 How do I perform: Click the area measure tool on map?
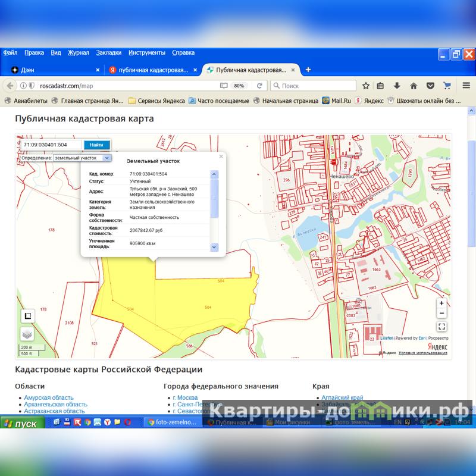pyautogui.click(x=27, y=316)
